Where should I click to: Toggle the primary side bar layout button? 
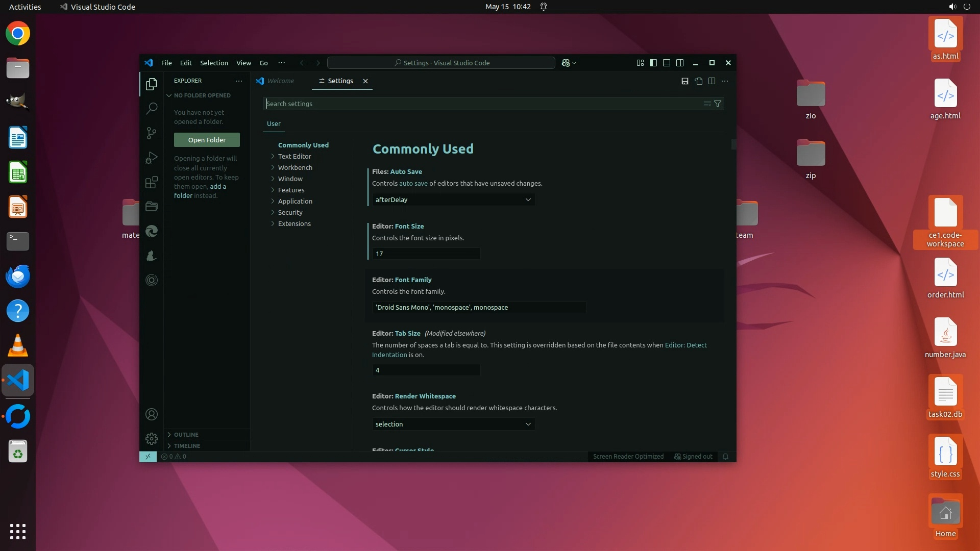coord(653,63)
